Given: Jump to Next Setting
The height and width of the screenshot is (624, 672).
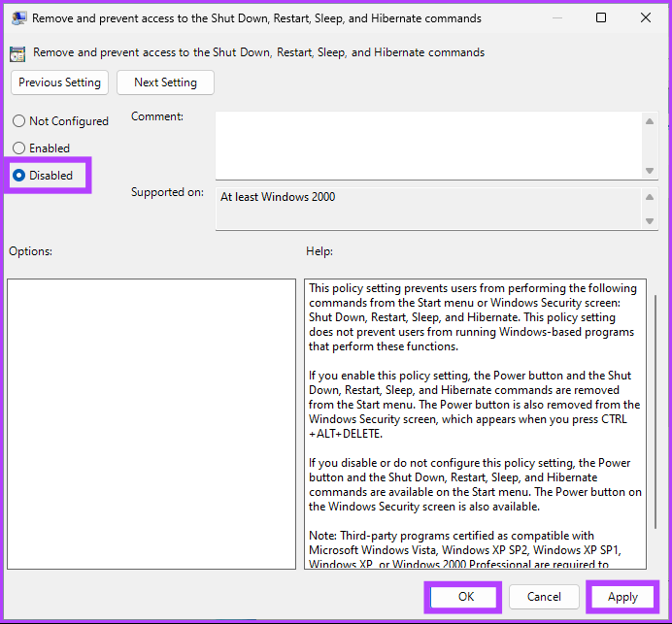Looking at the screenshot, I should point(165,82).
